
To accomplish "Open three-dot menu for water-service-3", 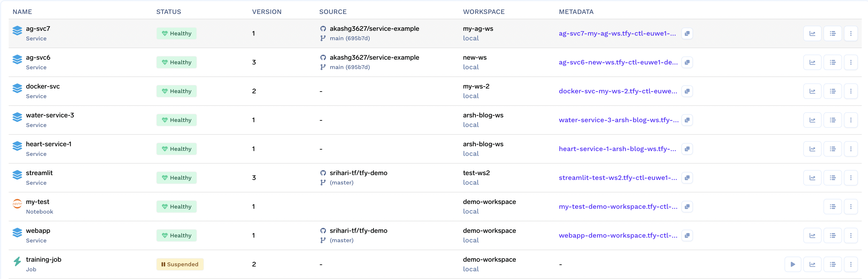I will pyautogui.click(x=850, y=120).
